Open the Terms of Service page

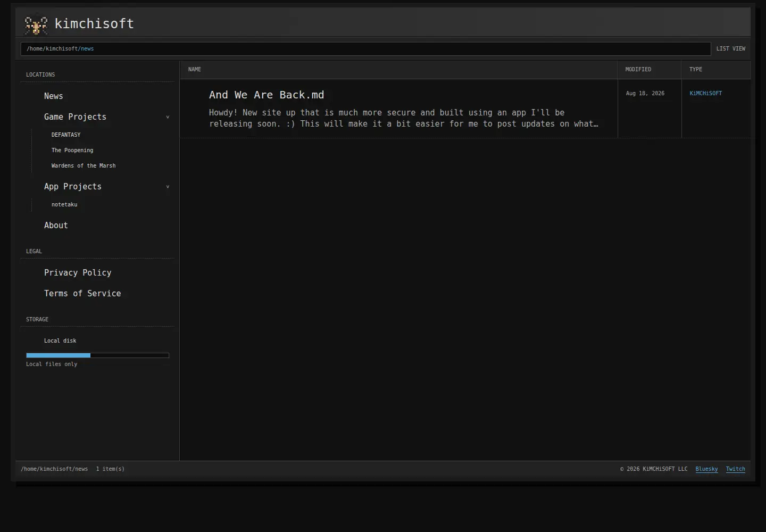pyautogui.click(x=82, y=294)
